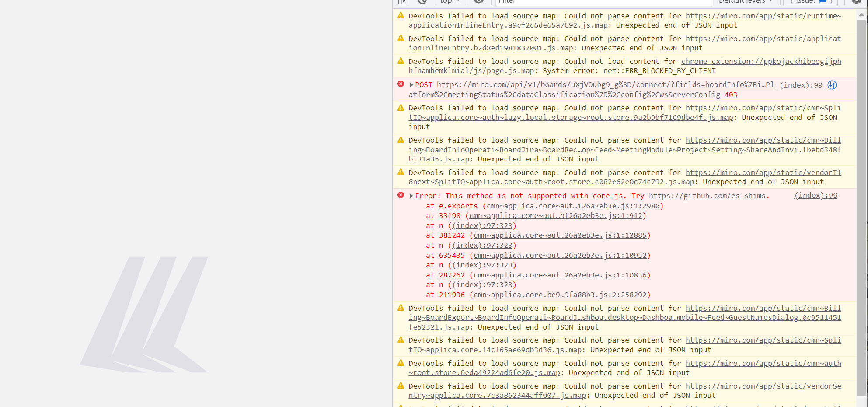
Task: Click the net::ERR_BLOCKED_BY_CLIENT error text
Action: (x=659, y=71)
